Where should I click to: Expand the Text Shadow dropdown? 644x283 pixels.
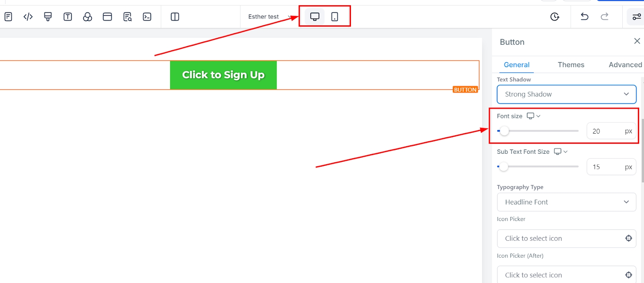566,94
